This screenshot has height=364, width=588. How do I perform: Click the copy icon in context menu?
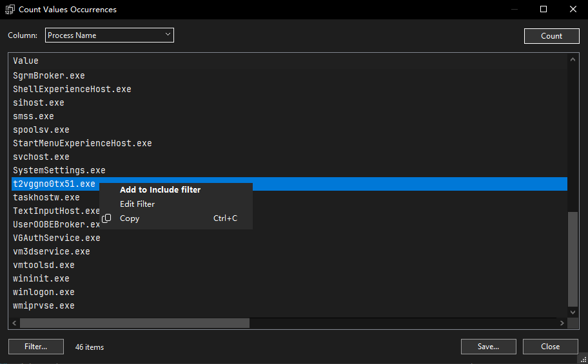[107, 218]
